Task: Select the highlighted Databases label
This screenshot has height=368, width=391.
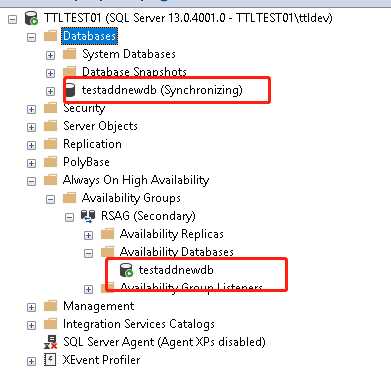Action: (x=89, y=36)
